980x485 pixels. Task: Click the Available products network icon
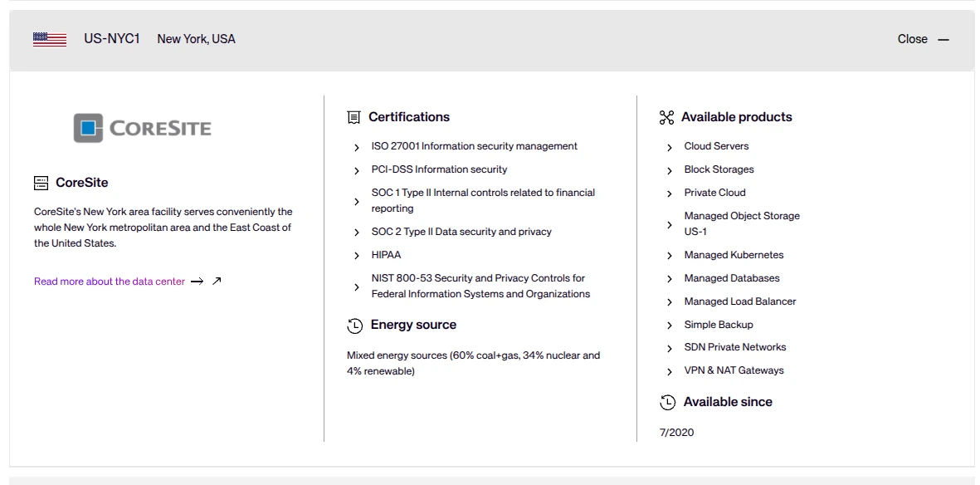click(x=667, y=118)
